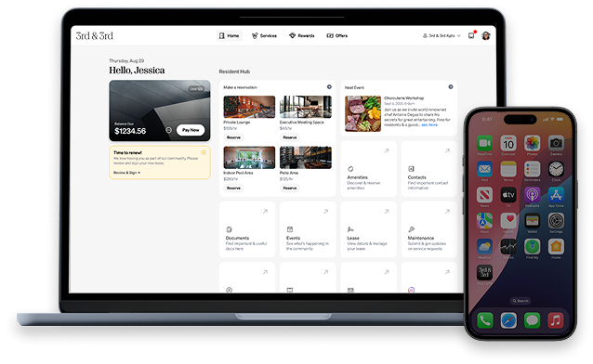
Task: Click the round options icon beside Pay Now
Action: [x=168, y=130]
